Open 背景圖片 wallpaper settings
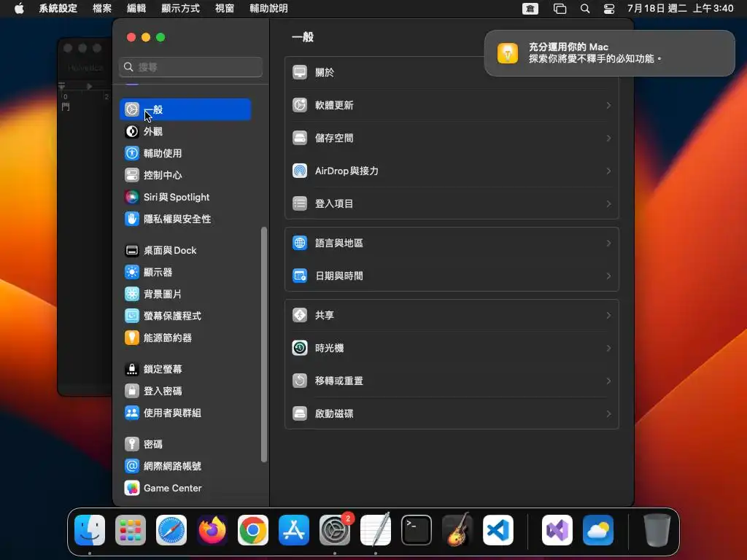 pyautogui.click(x=185, y=295)
